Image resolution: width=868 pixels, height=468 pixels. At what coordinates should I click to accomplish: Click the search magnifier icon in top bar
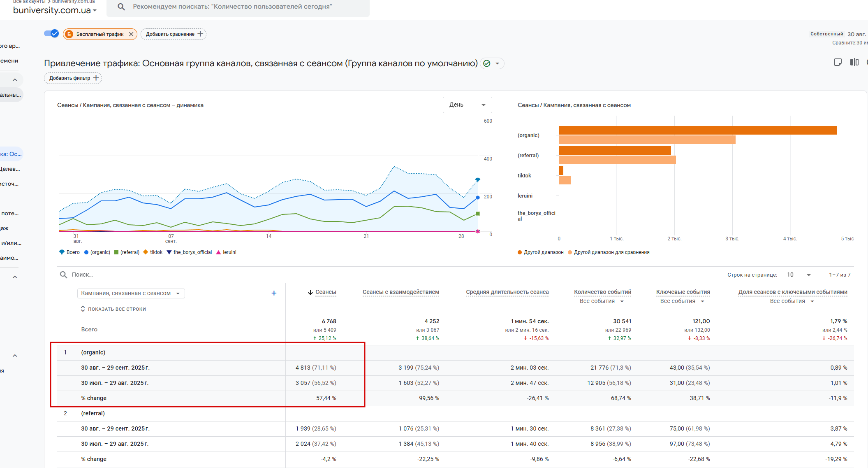[x=121, y=7]
